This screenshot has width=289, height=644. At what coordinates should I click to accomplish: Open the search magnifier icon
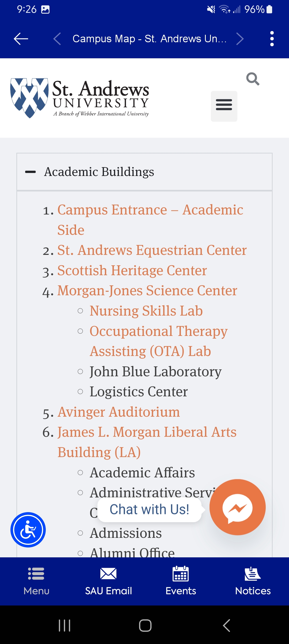[253, 79]
